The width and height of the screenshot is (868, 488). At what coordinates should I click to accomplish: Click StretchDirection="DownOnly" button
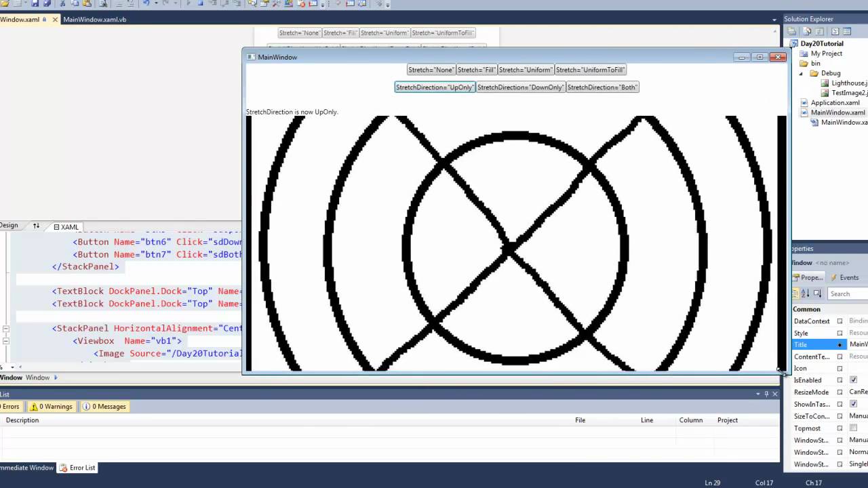(x=521, y=87)
